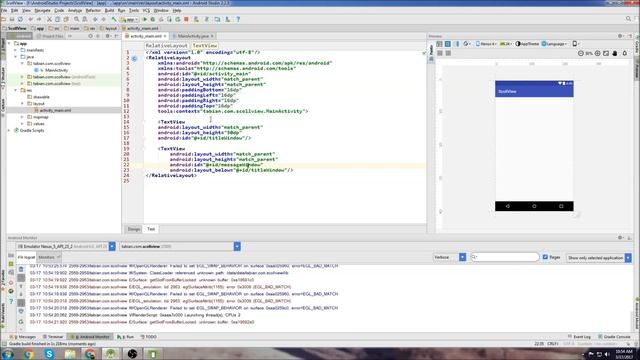Toggle the Regex checkbox in logcat
This screenshot has width=640, height=360.
point(545,257)
